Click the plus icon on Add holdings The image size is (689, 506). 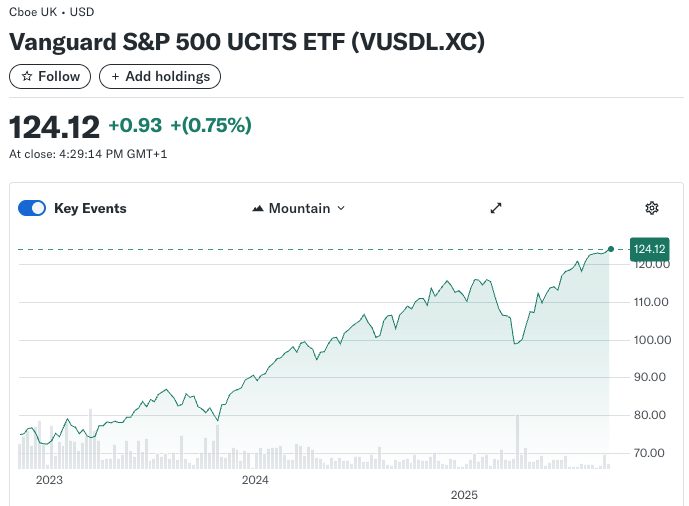coord(116,77)
